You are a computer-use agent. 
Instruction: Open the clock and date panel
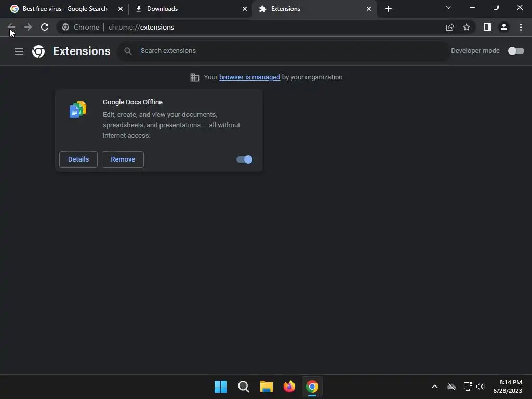(x=508, y=387)
